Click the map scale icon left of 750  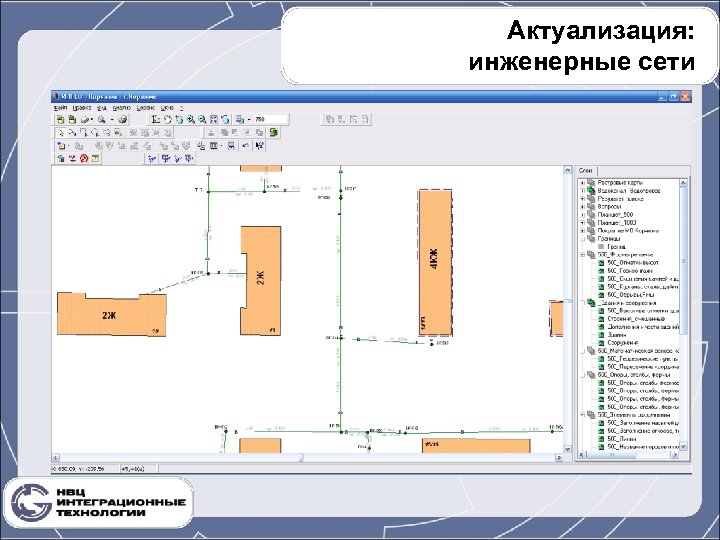coord(240,119)
